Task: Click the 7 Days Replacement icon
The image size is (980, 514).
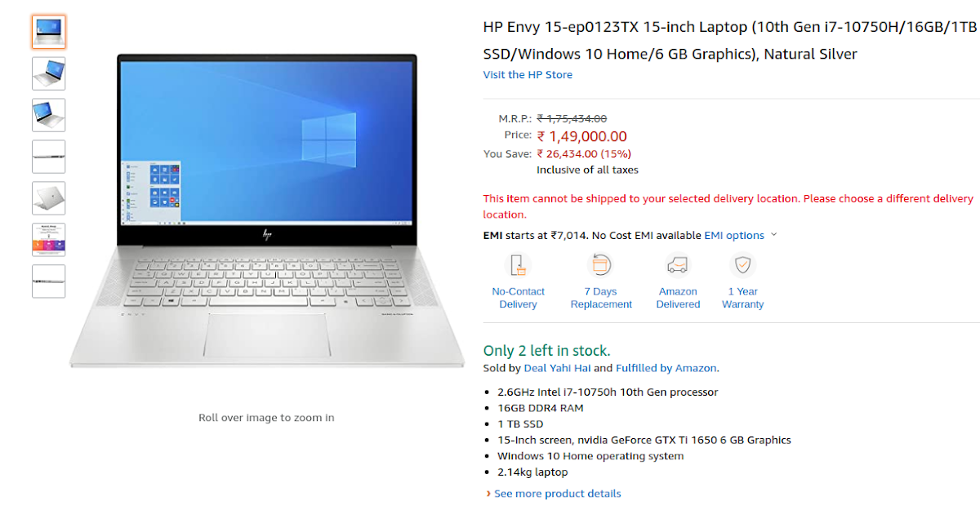Action: tap(601, 265)
